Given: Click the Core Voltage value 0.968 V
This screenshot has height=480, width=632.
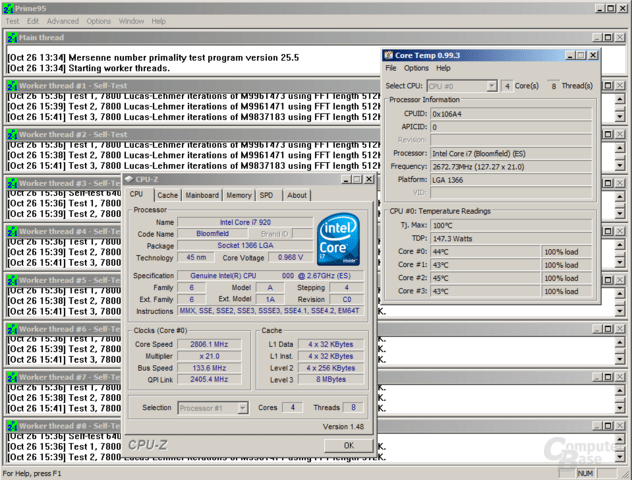Looking at the screenshot, I should 290,258.
